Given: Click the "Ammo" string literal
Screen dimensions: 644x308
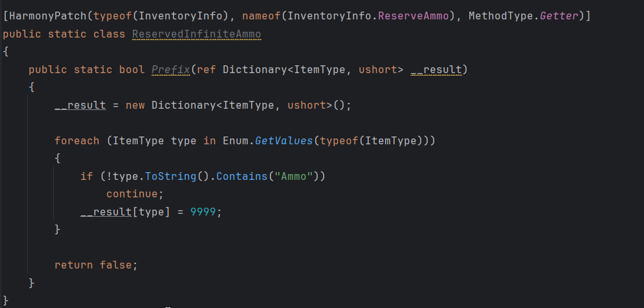Looking at the screenshot, I should coord(294,176).
